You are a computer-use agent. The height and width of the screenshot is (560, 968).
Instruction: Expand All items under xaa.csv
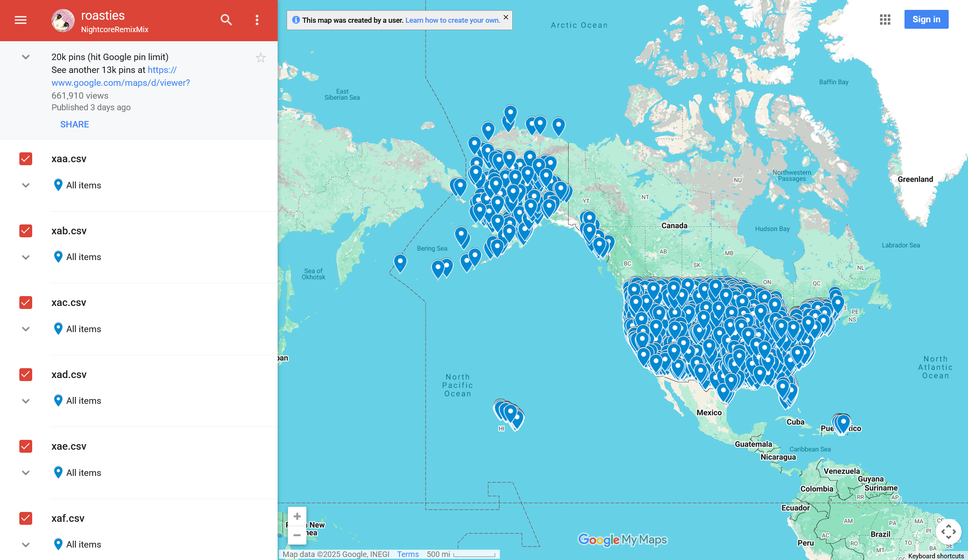coord(26,185)
